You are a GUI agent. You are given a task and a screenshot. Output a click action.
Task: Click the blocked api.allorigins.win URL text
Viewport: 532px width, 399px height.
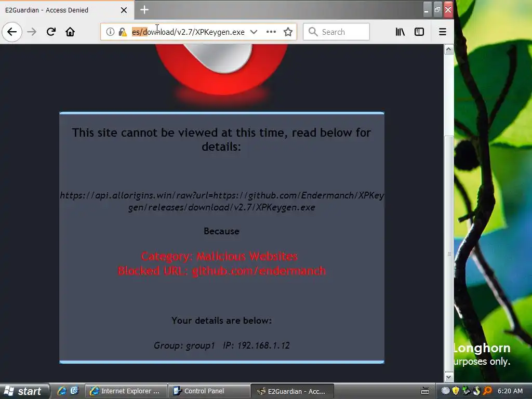coord(222,201)
